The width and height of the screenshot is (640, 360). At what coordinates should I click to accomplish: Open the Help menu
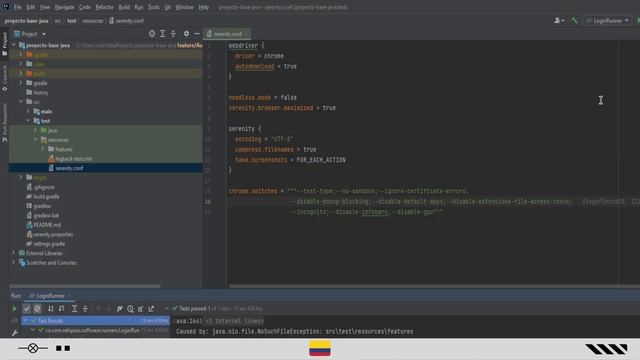click(x=203, y=7)
